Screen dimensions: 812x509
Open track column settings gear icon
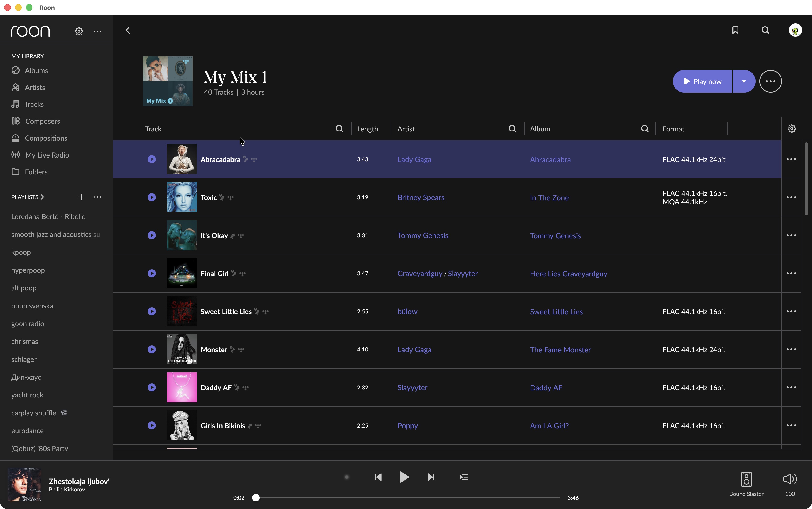(792, 129)
